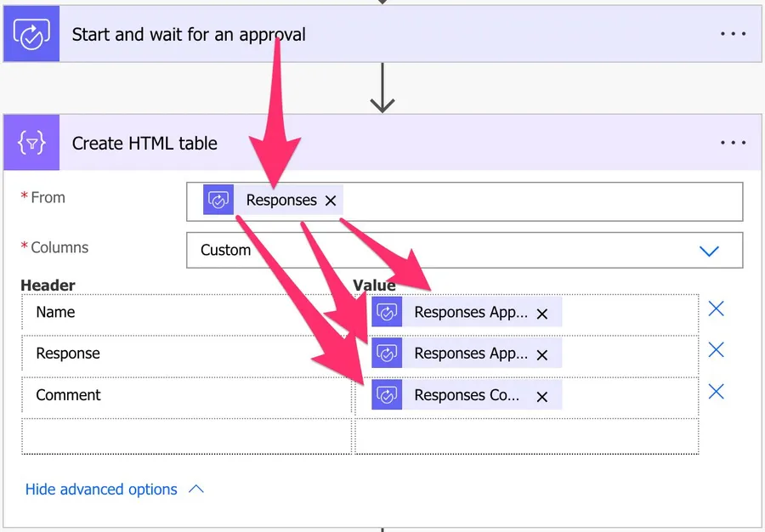The image size is (765, 532).
Task: Remove the token in the Name value row
Action: point(542,313)
